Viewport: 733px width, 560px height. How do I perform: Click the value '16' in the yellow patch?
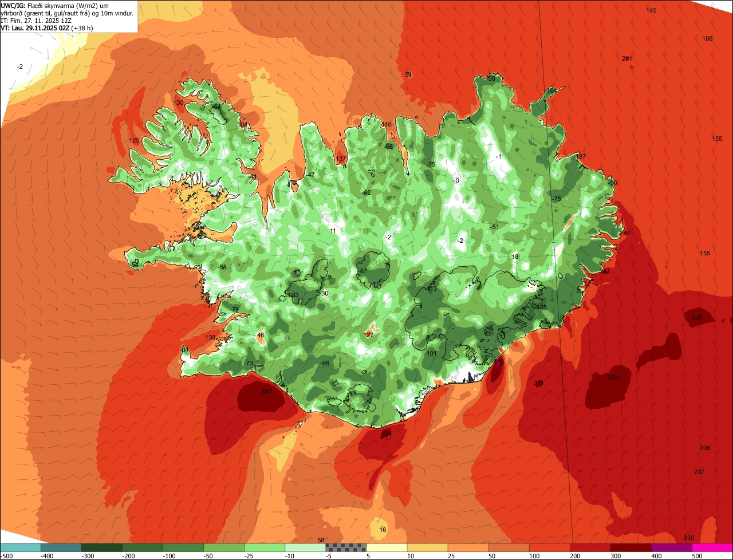coord(383,530)
